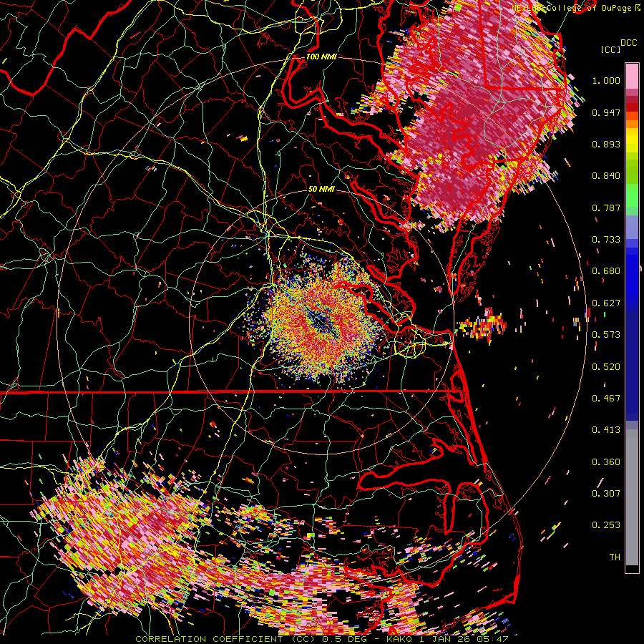The height and width of the screenshot is (644, 644).
Task: Pick the dark navy segment of color bar
Action: click(x=632, y=366)
